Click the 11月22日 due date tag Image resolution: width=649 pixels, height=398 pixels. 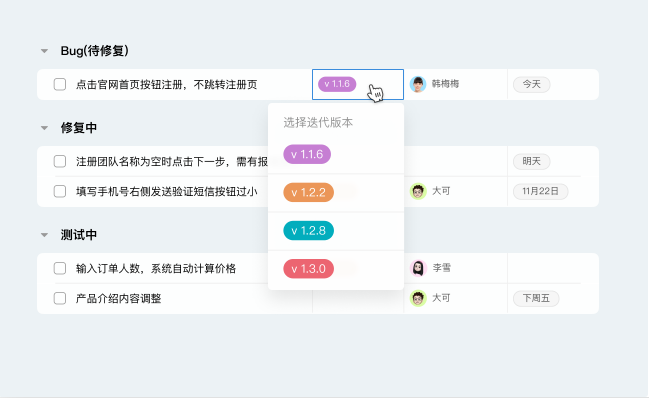pos(541,192)
